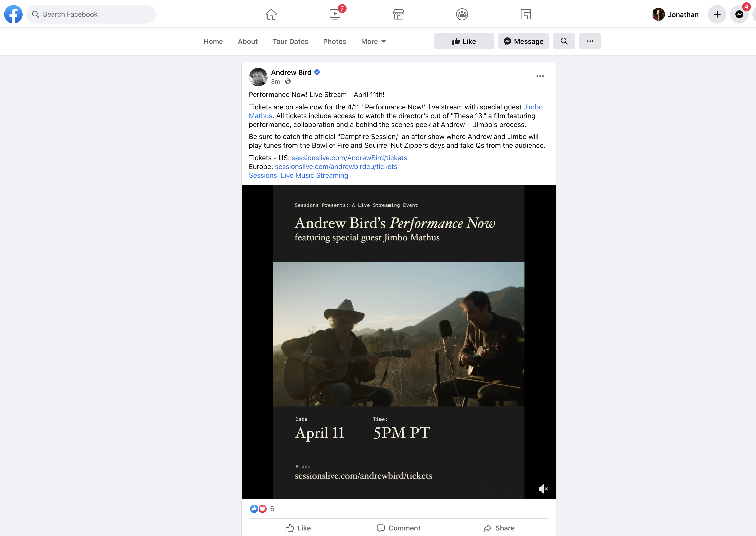The width and height of the screenshot is (756, 536).
Task: Open the Gaming/Pages feed icon
Action: click(x=525, y=14)
